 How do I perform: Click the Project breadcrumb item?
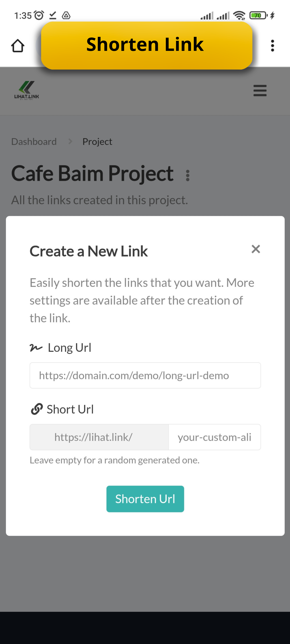pos(97,142)
